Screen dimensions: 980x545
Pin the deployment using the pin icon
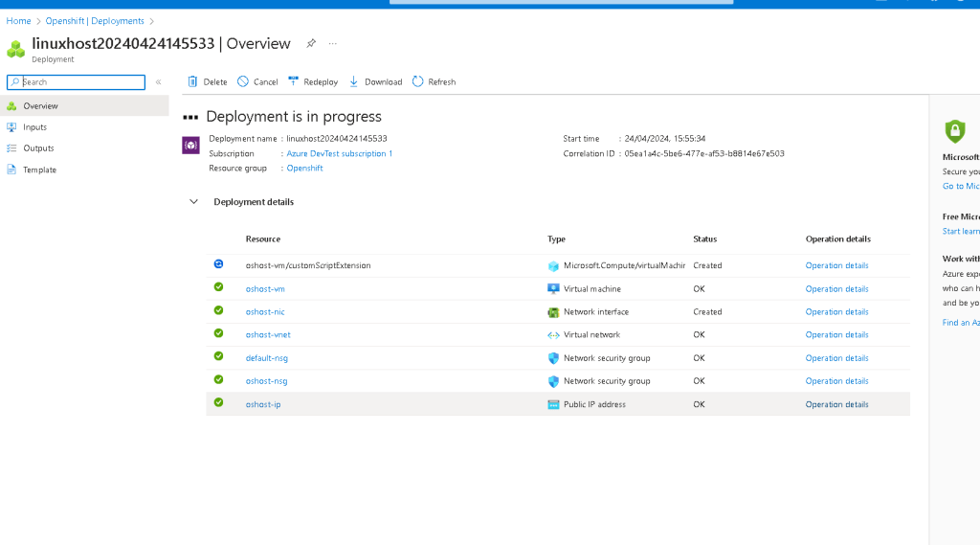pyautogui.click(x=311, y=43)
